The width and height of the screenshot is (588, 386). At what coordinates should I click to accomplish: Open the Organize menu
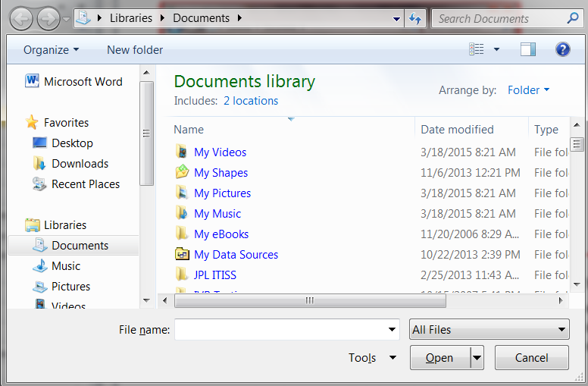click(x=51, y=50)
